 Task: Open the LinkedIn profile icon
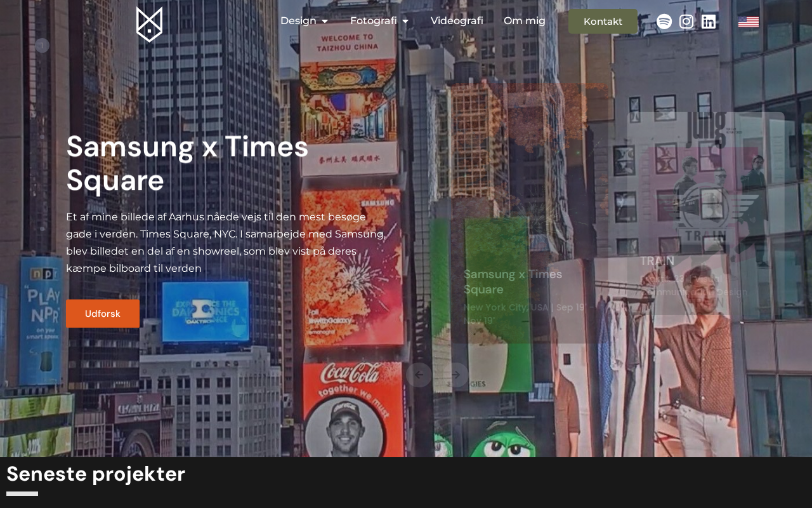[709, 22]
